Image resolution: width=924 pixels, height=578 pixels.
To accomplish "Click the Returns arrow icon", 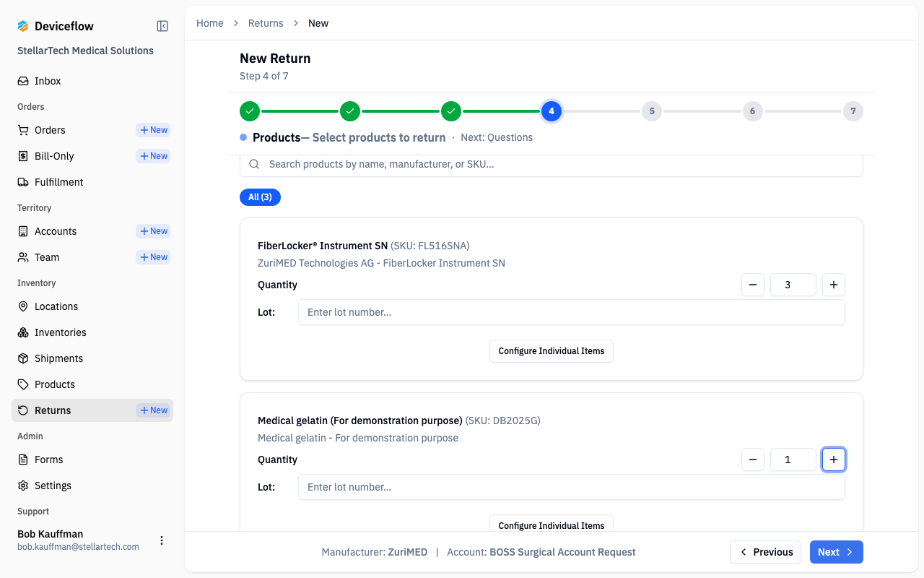I will [x=23, y=410].
